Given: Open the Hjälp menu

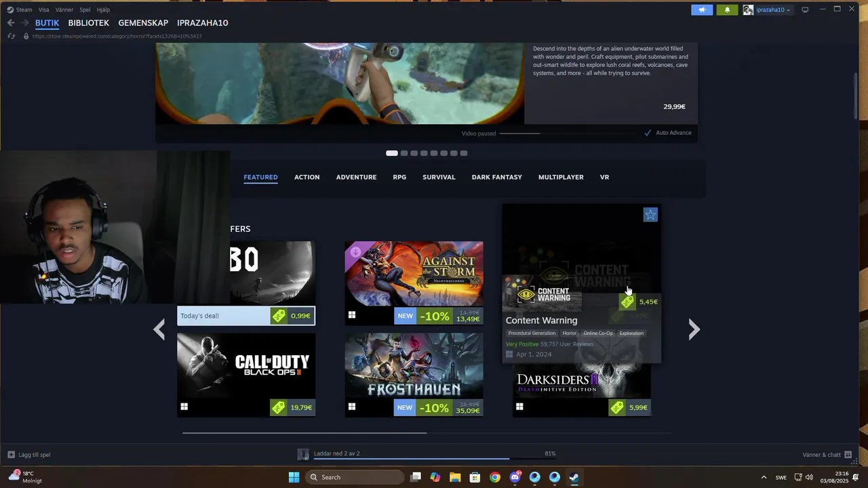Looking at the screenshot, I should click(103, 9).
